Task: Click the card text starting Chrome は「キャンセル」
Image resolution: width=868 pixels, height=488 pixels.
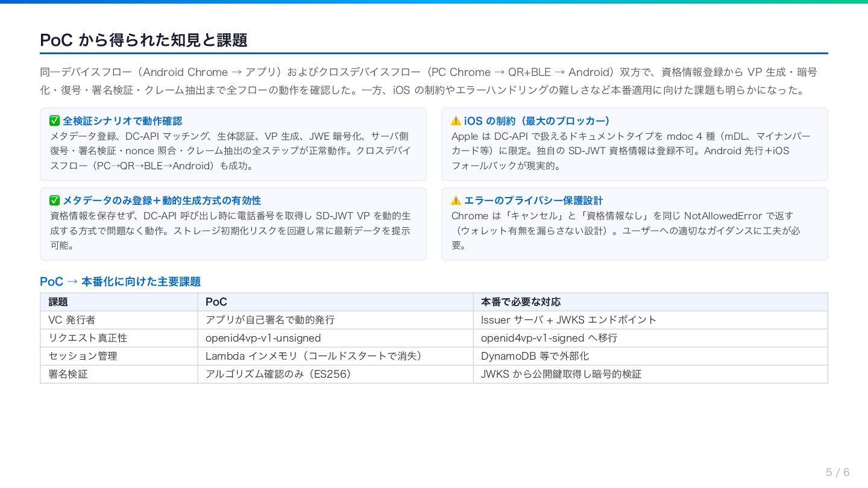Action: pos(626,230)
